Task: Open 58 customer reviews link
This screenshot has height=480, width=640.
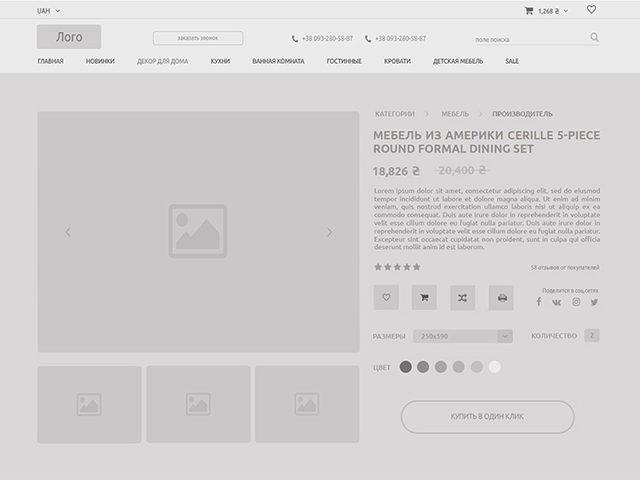Action: pyautogui.click(x=565, y=268)
